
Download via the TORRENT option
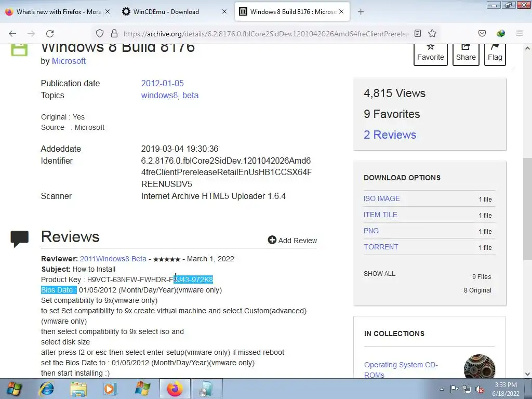381,247
